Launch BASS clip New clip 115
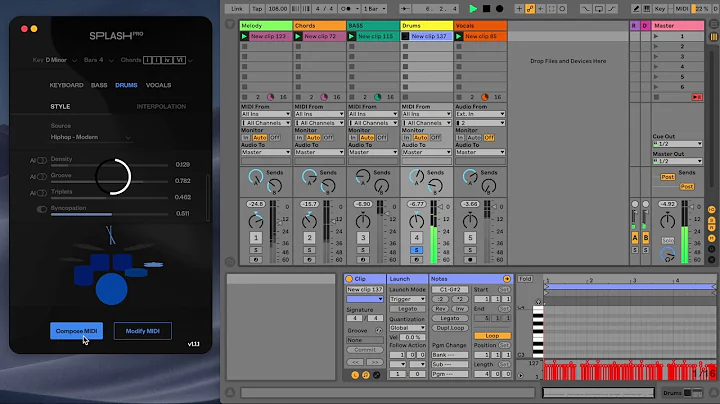The width and height of the screenshot is (720, 404). tap(352, 36)
